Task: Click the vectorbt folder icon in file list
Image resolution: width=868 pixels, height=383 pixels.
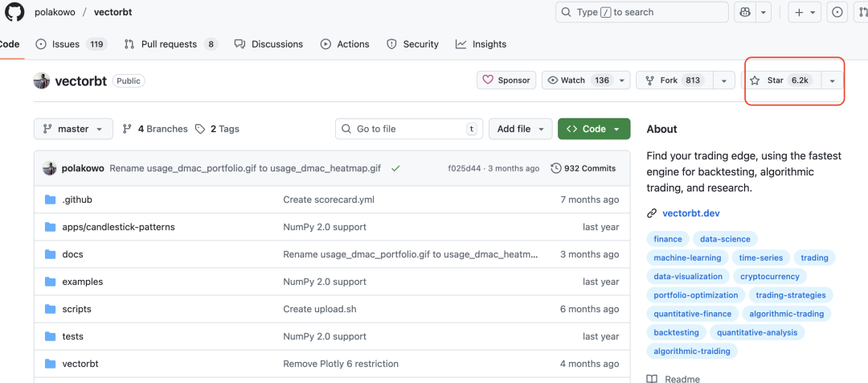Action: (x=51, y=364)
